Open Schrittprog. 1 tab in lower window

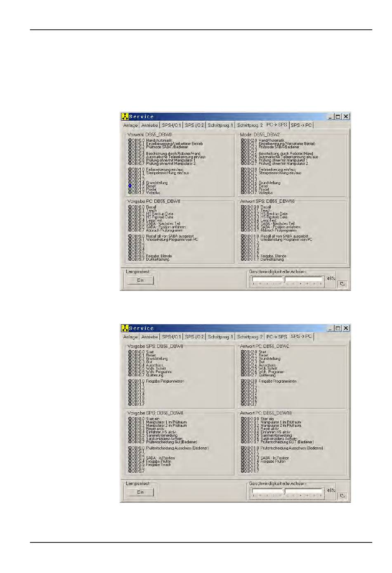click(220, 337)
